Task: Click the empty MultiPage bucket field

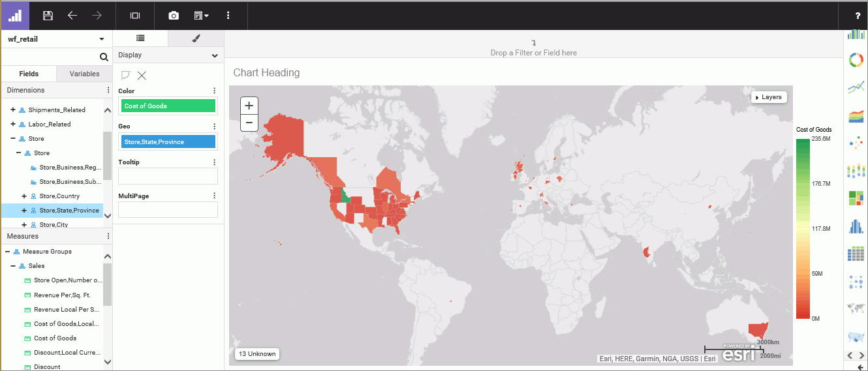Action: [168, 209]
